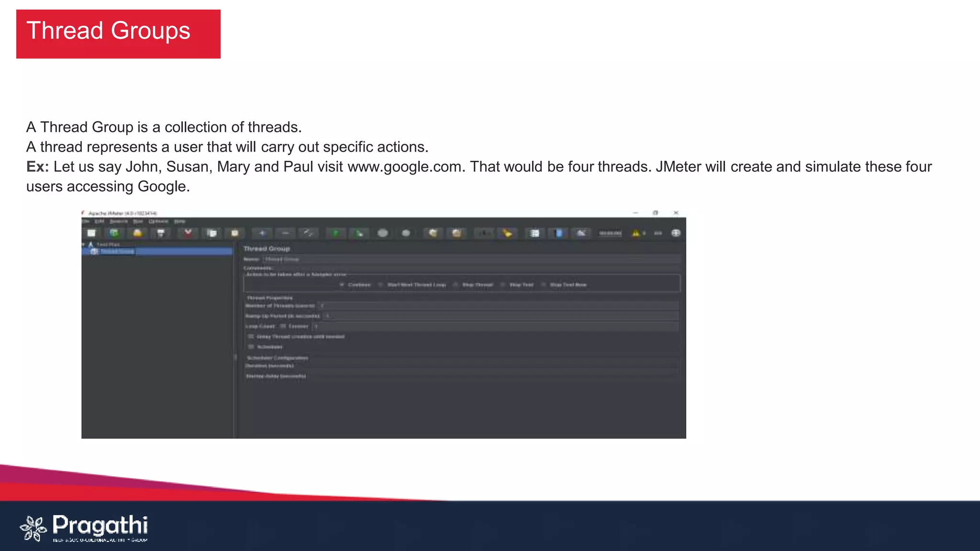
Task: Click the Loop Count value field
Action: [x=496, y=327]
